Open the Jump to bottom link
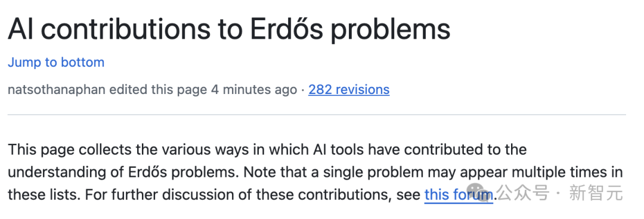The image size is (644, 219). [56, 62]
